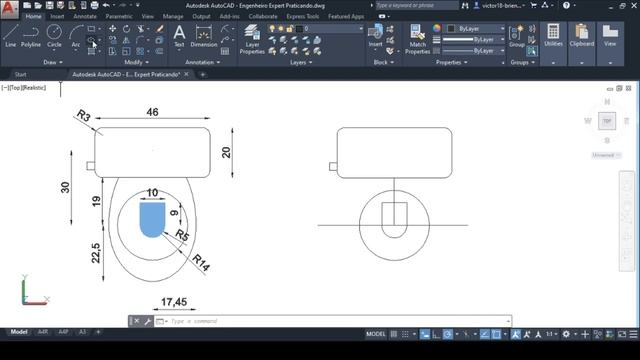This screenshot has height=360, width=640.
Task: Select the Polyline tool
Action: [31, 36]
